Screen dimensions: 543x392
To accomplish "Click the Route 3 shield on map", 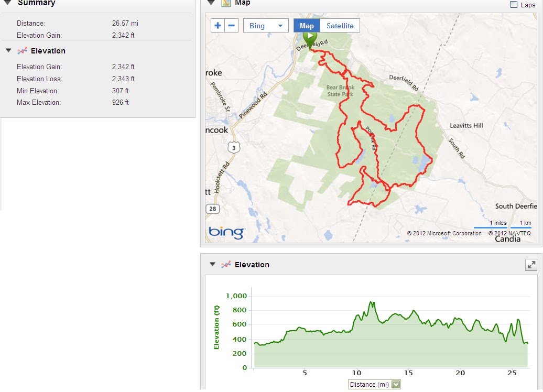I will click(234, 148).
